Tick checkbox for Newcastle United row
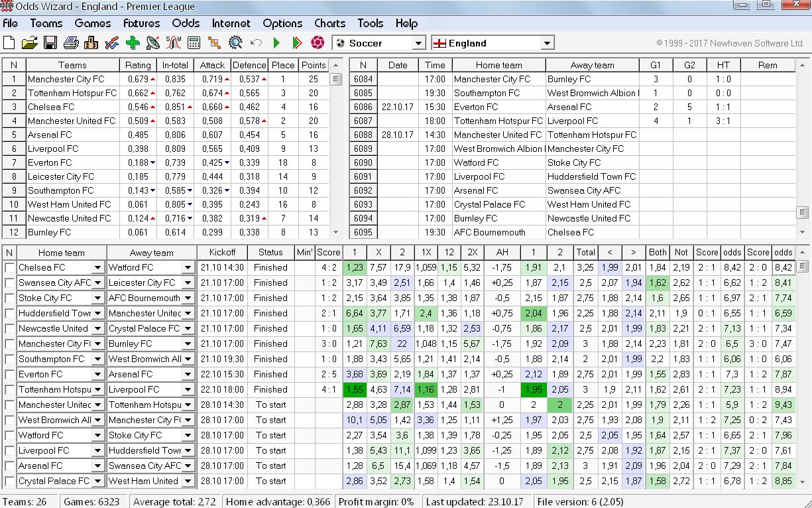 (9, 328)
